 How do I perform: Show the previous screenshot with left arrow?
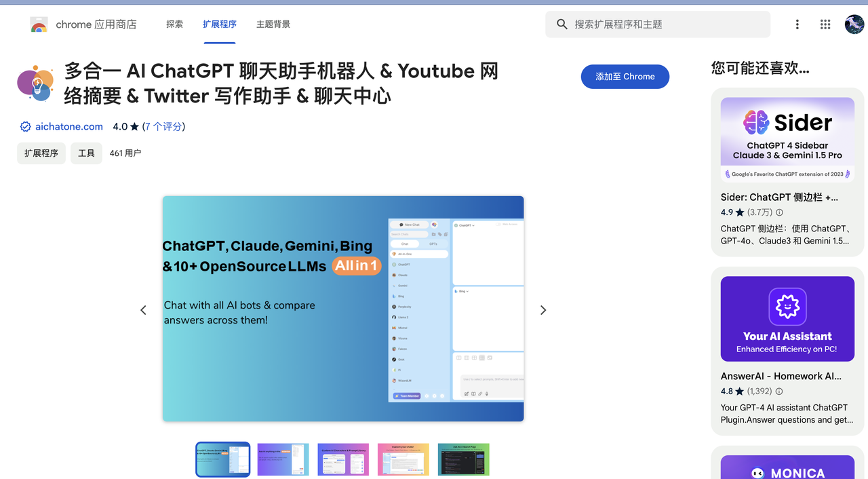143,310
